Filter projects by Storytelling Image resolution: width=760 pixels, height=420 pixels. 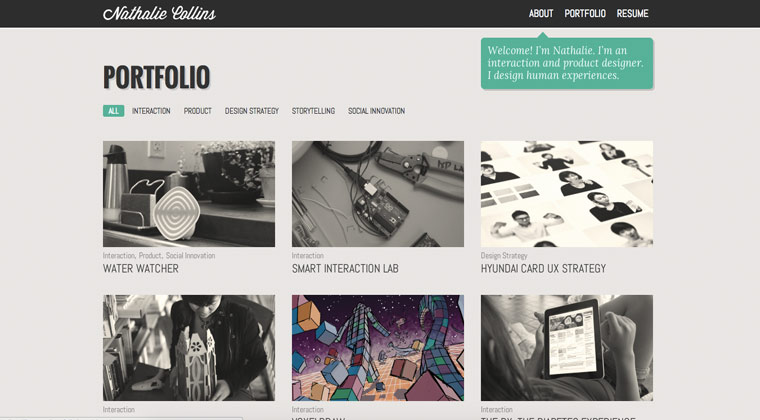[313, 111]
